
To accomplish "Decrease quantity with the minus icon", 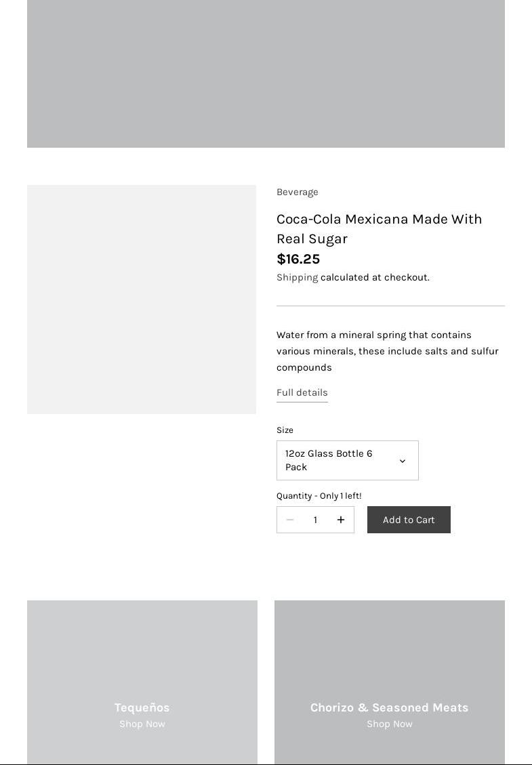I will click(290, 520).
